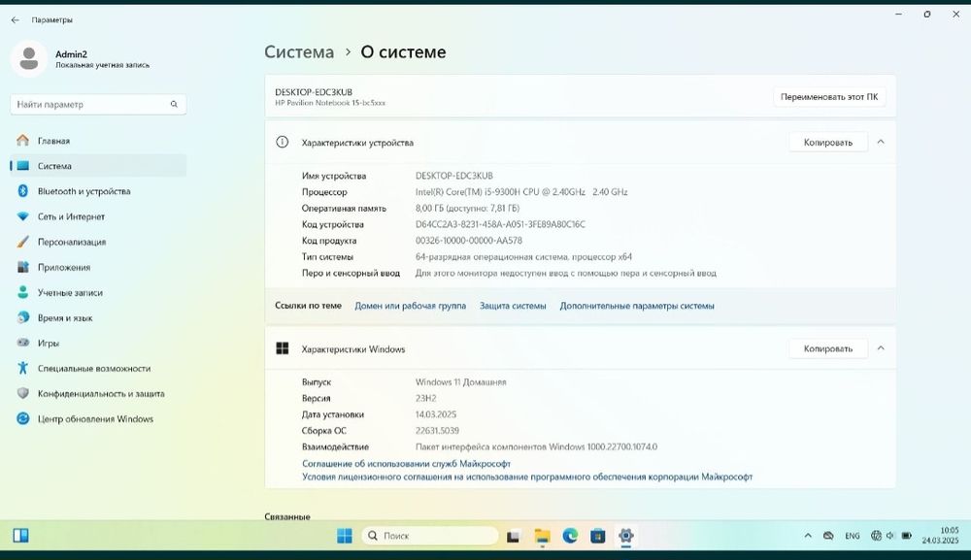Click the Время и язык globe icon

click(x=23, y=317)
